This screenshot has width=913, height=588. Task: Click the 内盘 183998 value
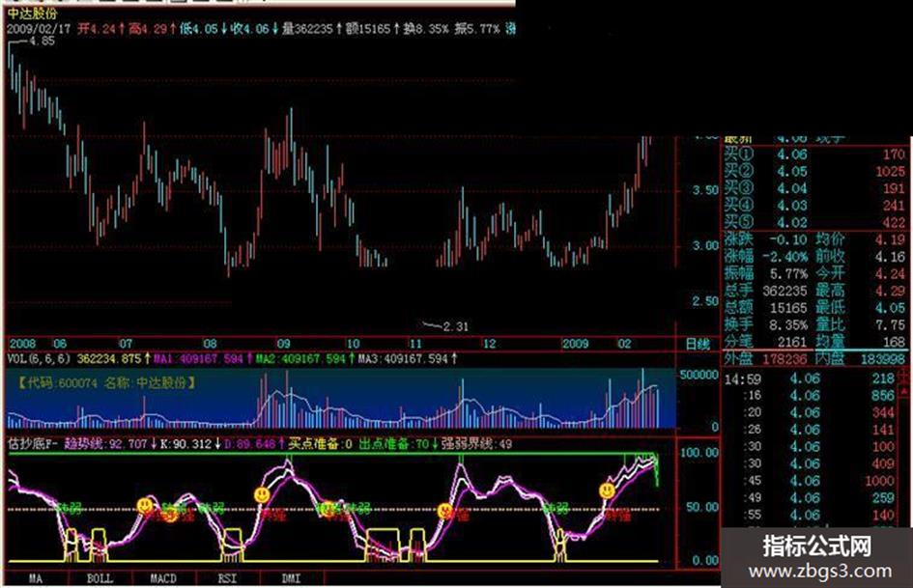pos(882,358)
